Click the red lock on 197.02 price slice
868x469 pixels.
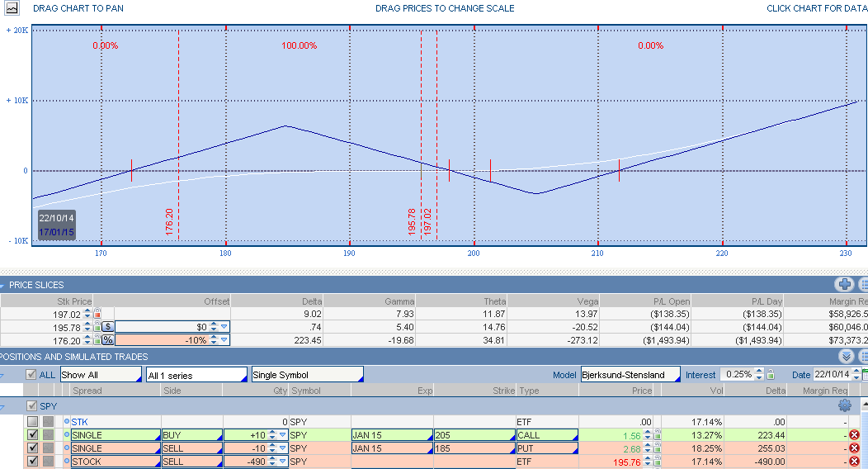click(x=97, y=314)
